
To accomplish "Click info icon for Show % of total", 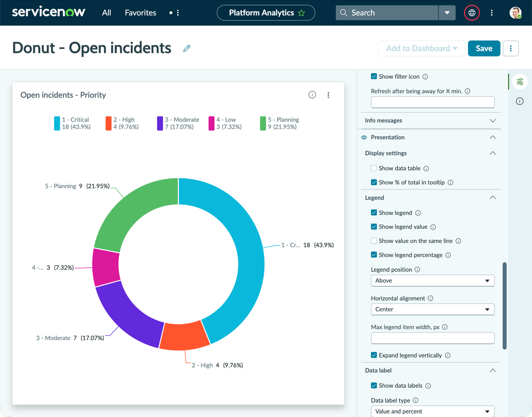I will click(x=450, y=182).
